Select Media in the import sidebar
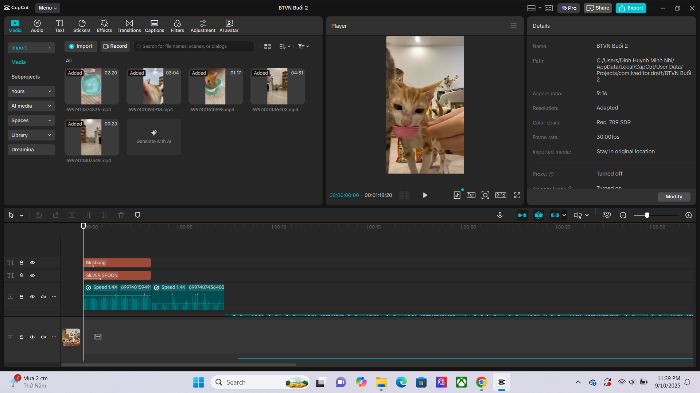The height and width of the screenshot is (393, 700). [x=19, y=62]
